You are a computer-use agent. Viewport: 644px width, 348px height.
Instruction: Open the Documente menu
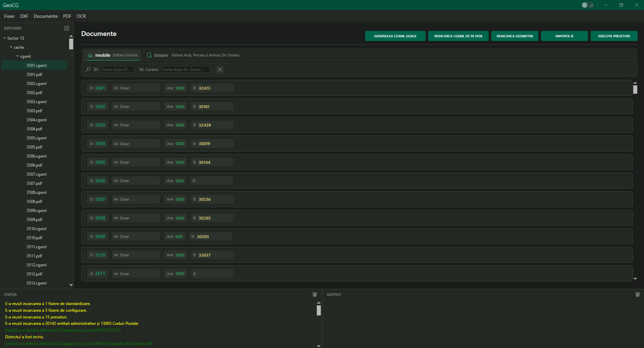tap(46, 16)
